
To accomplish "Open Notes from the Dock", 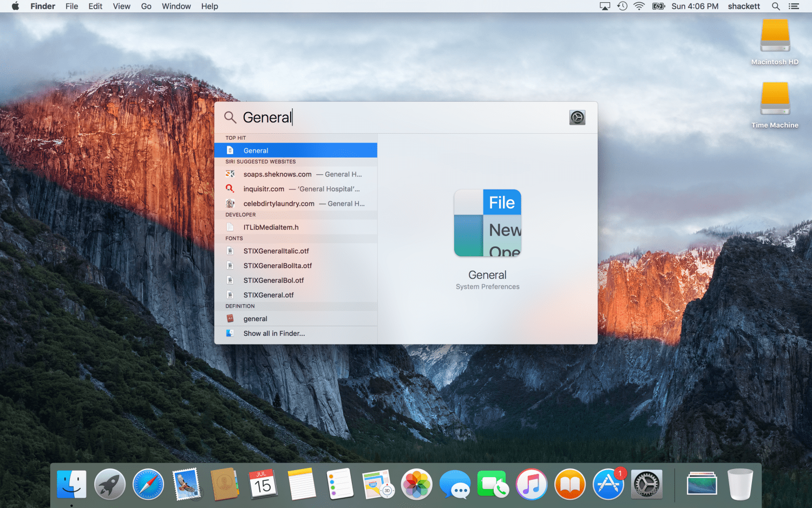I will click(x=302, y=484).
